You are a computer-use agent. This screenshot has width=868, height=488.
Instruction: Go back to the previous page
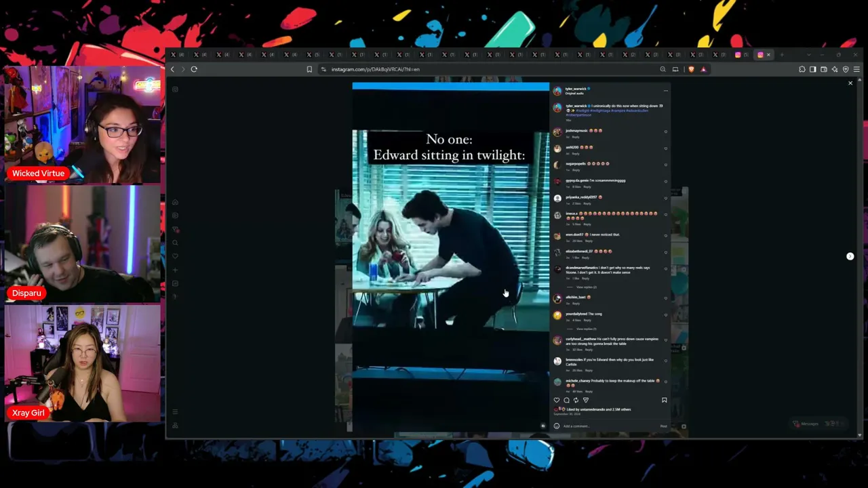tap(172, 69)
